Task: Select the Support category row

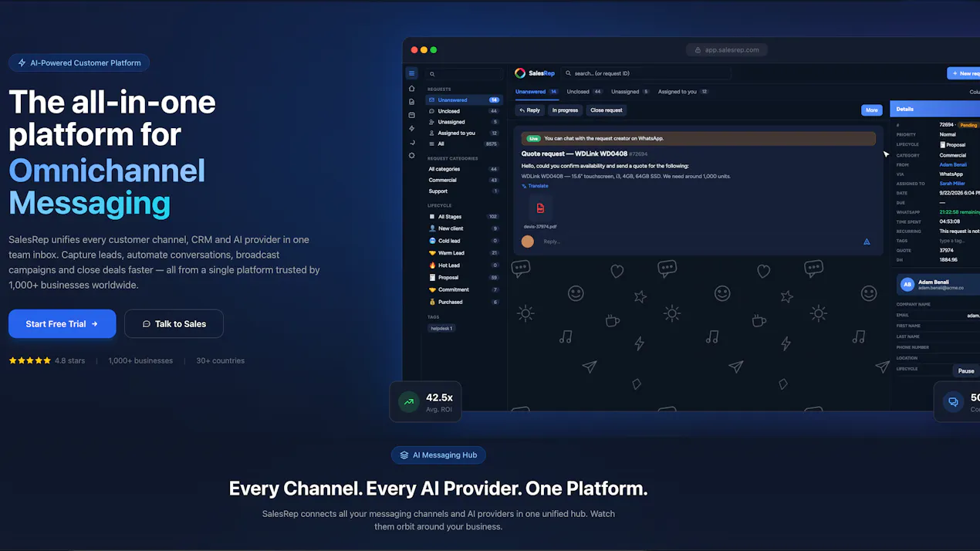Action: click(463, 191)
